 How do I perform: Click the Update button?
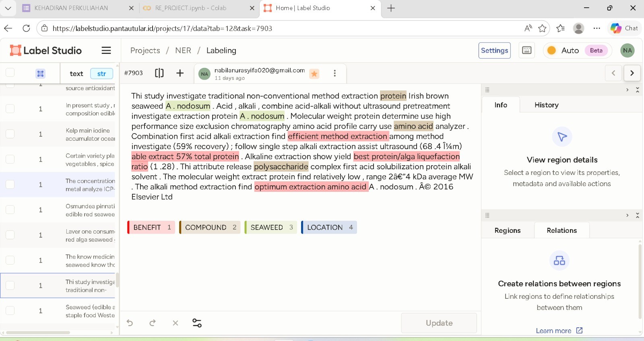click(x=439, y=323)
